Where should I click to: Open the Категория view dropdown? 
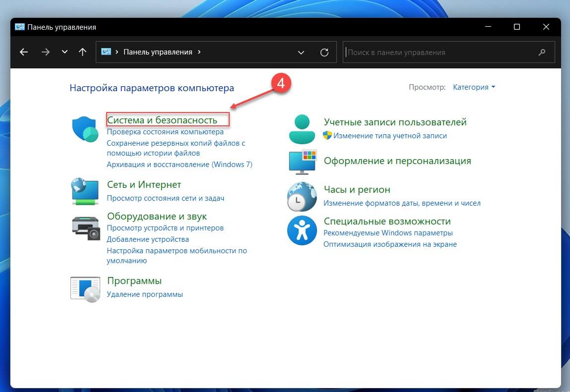474,87
